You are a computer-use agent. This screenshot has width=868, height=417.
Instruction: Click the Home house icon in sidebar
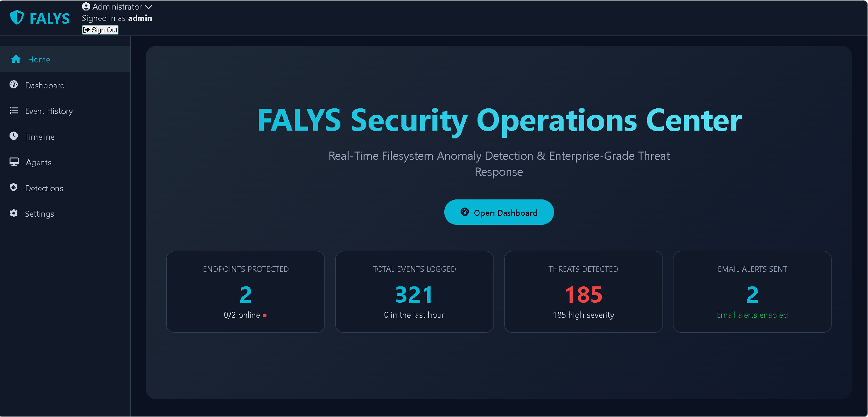pyautogui.click(x=16, y=59)
